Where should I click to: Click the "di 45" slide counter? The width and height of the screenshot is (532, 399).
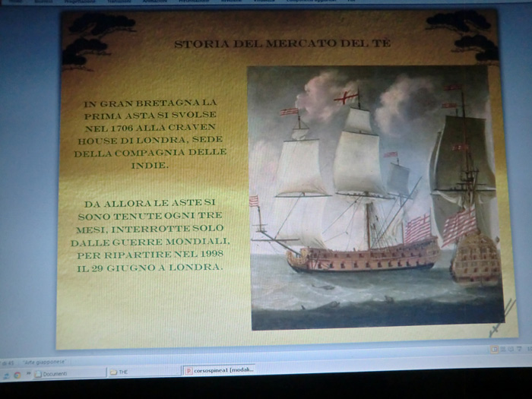(x=8, y=363)
